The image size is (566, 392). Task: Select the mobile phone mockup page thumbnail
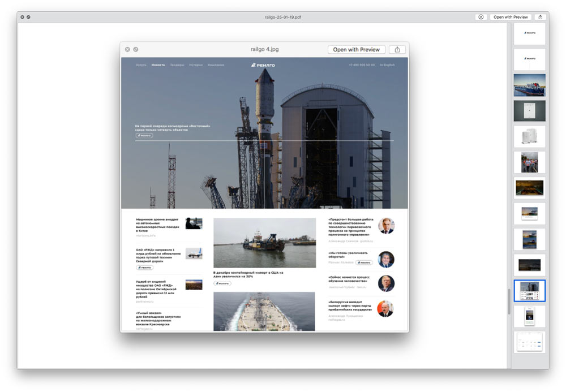click(529, 316)
